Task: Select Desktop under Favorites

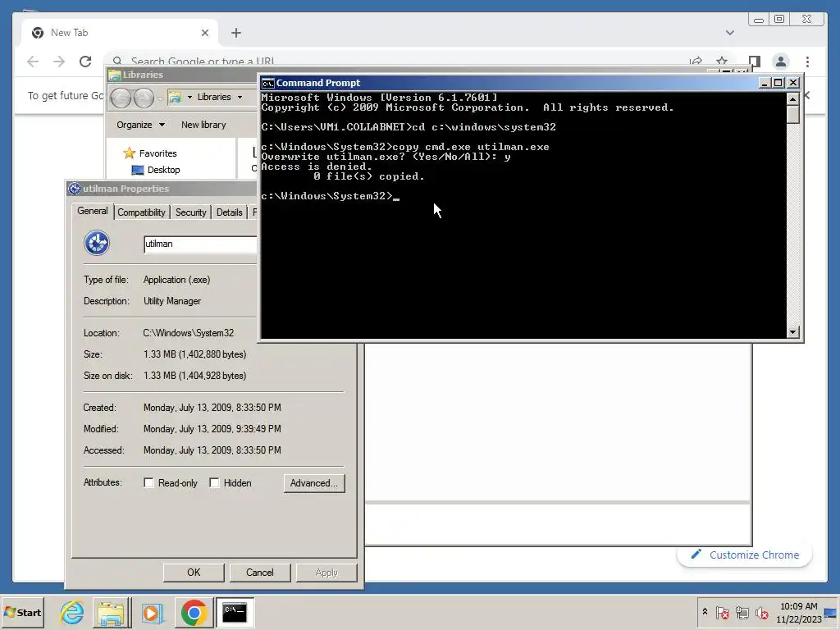Action: 156,170
